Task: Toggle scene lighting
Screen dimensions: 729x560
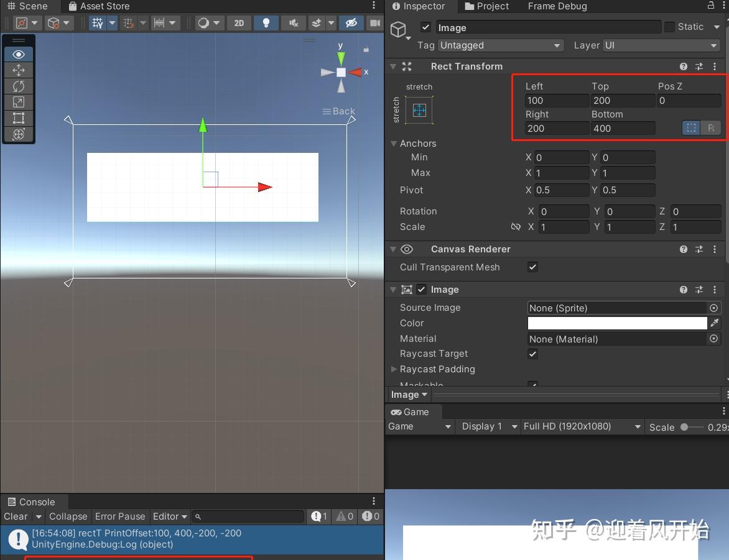Action: tap(266, 22)
